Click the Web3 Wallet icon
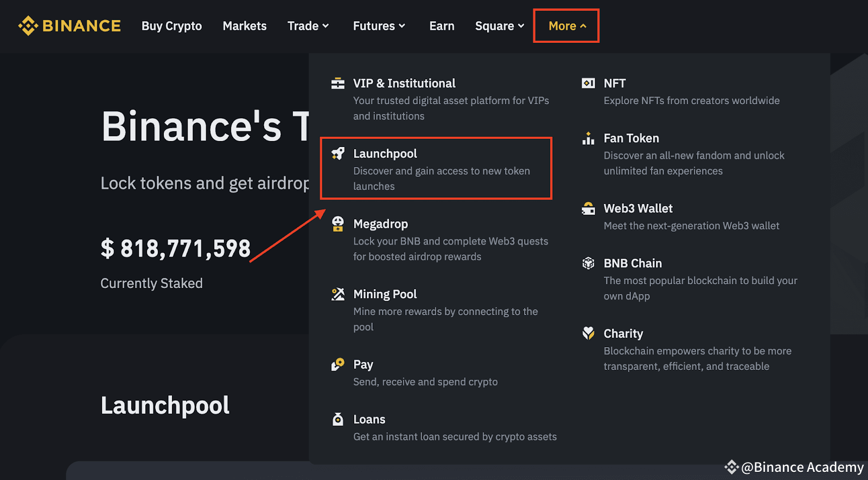 588,208
